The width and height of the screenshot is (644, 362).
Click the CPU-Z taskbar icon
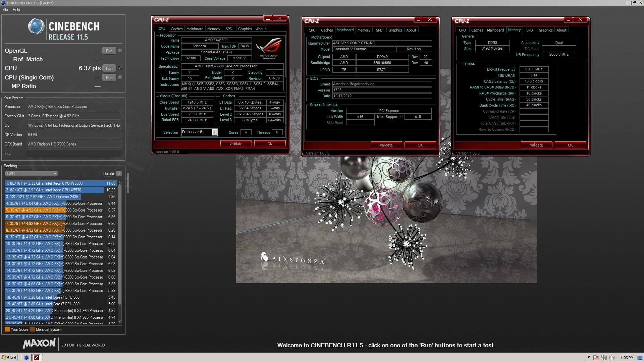[37, 358]
